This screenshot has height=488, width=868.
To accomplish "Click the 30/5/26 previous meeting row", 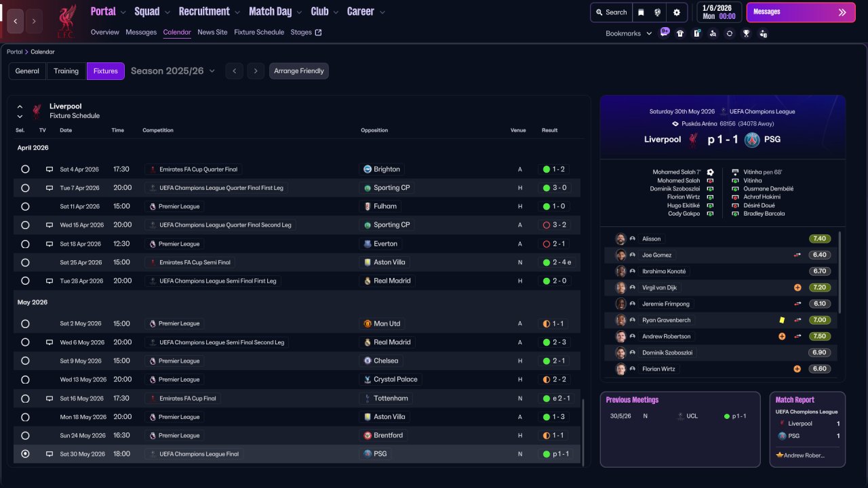I will pos(680,416).
